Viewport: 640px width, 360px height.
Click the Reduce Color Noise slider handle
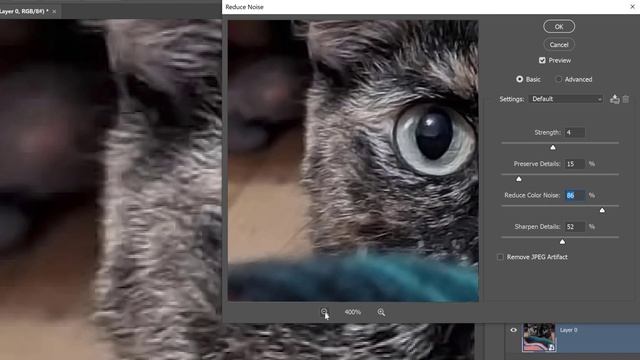602,210
